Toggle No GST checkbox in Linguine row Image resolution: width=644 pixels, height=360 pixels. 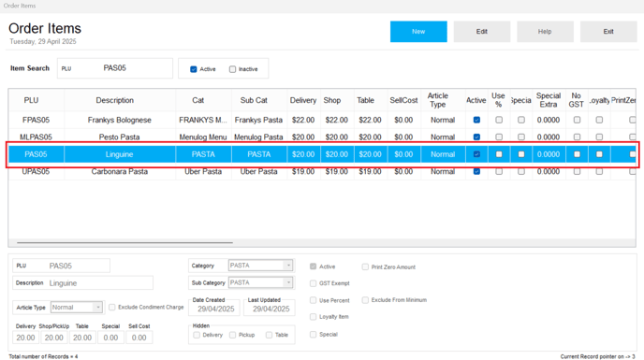[x=577, y=154]
